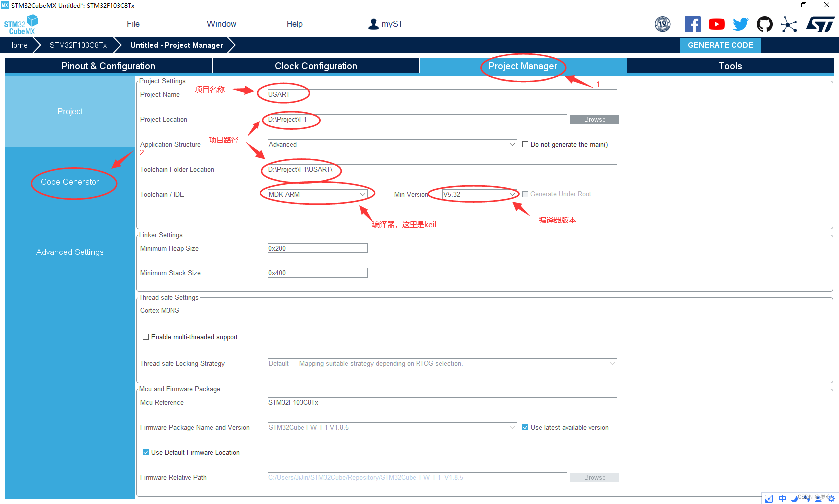
Task: Uncheck 'Use latest available version'
Action: [x=525, y=427]
